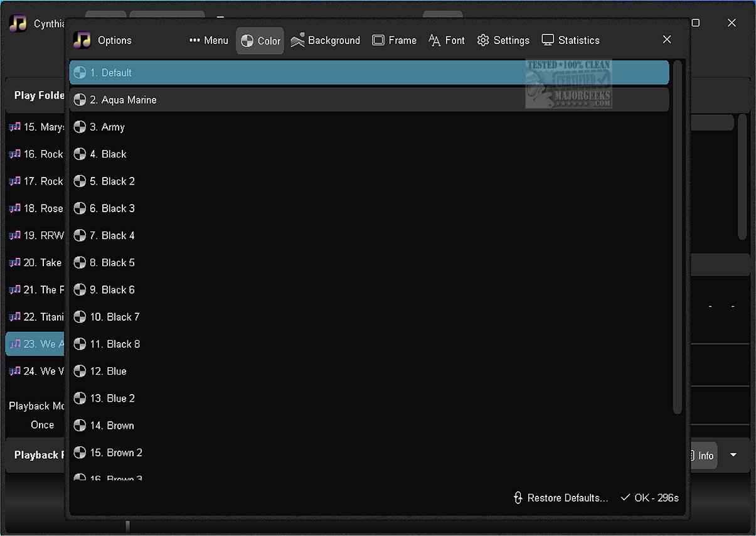This screenshot has width=756, height=536.
Task: Expand the dropdown arrow next to Info
Action: [733, 455]
